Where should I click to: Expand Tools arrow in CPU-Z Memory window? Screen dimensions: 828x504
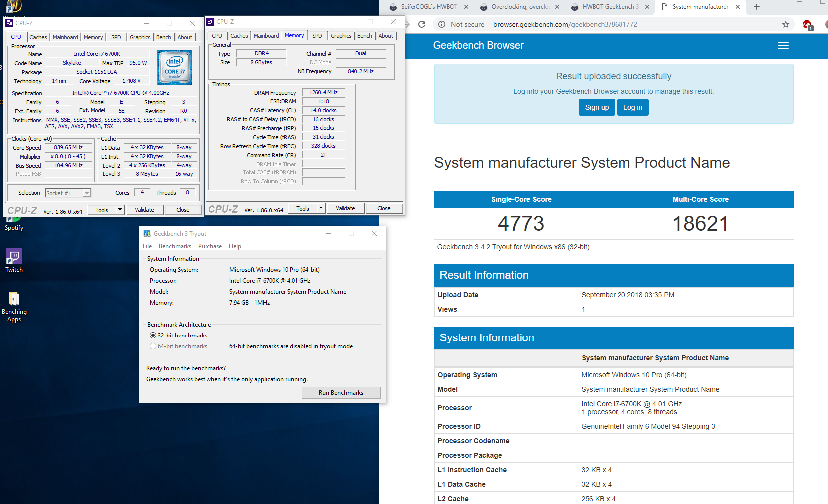(x=321, y=208)
